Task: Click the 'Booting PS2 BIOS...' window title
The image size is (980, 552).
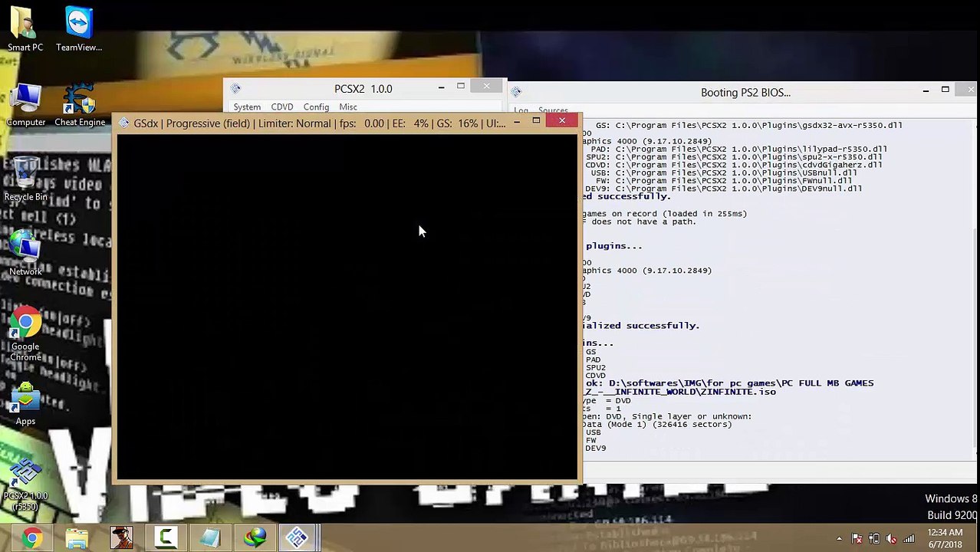Action: point(745,92)
